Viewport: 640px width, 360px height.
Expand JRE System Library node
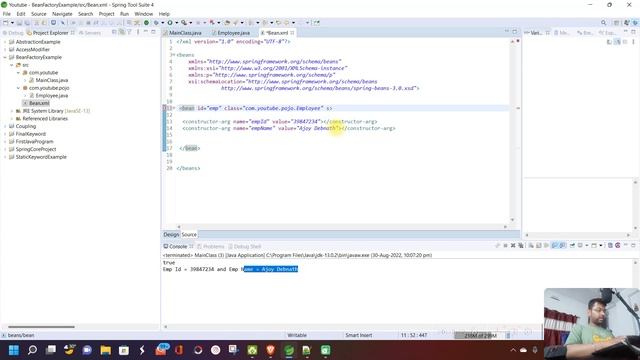(11, 111)
